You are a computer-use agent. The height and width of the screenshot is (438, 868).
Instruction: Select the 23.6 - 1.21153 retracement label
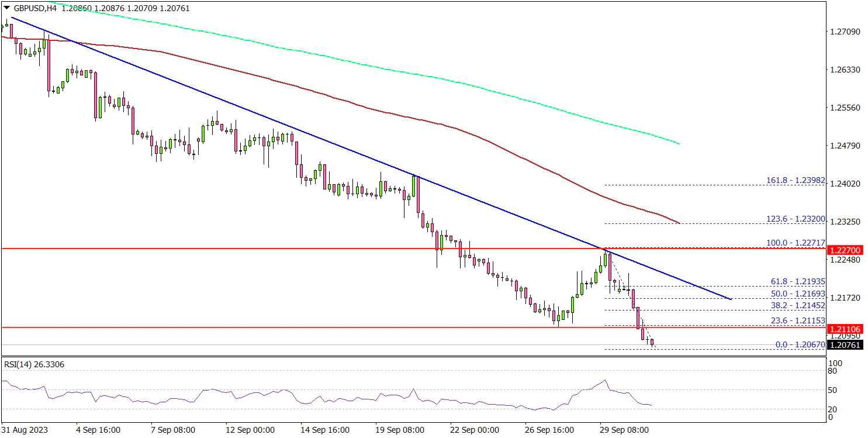point(798,321)
